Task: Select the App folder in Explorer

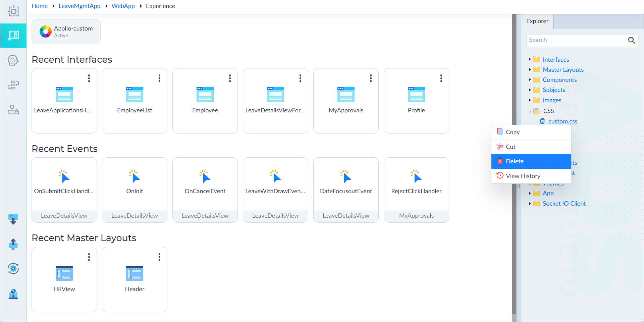Action: pyautogui.click(x=548, y=193)
